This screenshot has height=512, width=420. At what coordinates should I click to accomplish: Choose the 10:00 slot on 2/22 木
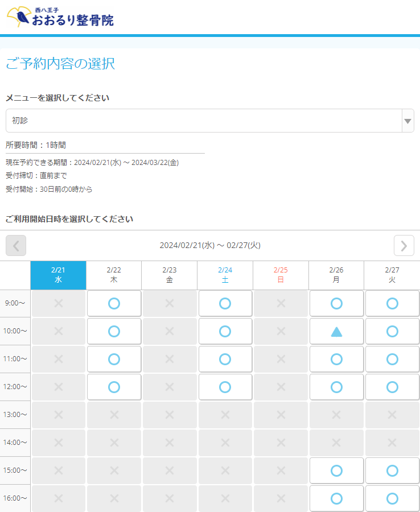click(114, 331)
